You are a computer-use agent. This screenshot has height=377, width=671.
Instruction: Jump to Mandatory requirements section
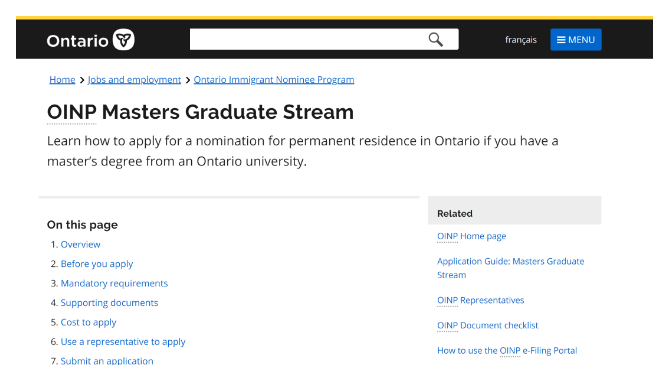click(x=114, y=283)
